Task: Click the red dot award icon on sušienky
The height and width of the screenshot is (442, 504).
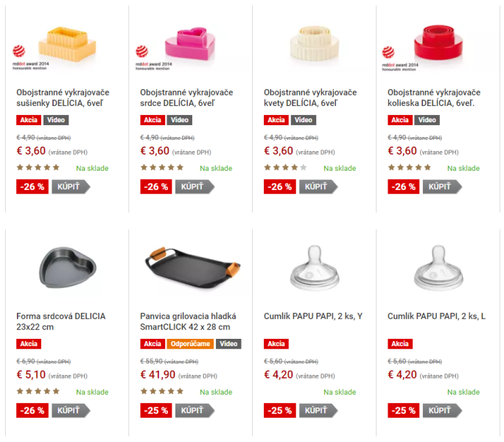Action: [19, 51]
